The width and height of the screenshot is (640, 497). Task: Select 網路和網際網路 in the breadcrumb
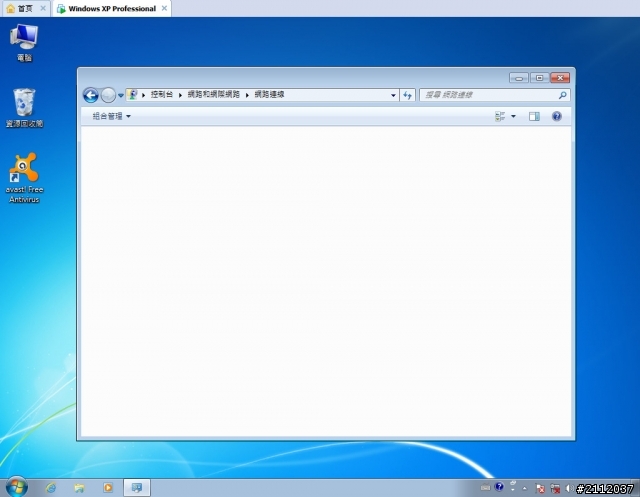tap(213, 95)
